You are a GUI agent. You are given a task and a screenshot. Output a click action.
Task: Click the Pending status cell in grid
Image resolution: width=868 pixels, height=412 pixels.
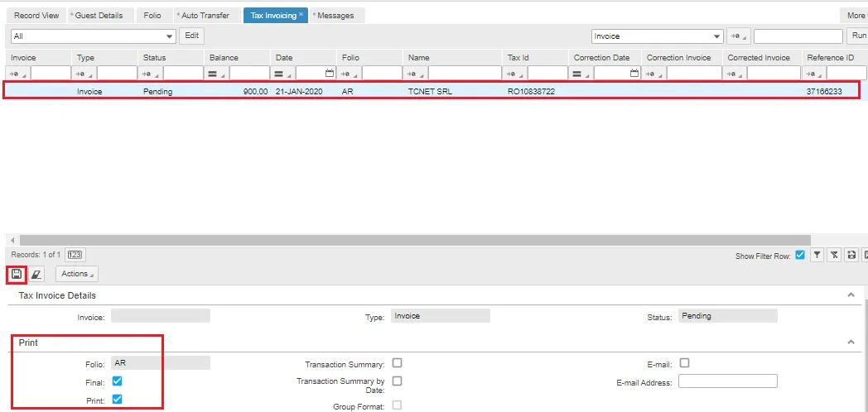point(157,92)
